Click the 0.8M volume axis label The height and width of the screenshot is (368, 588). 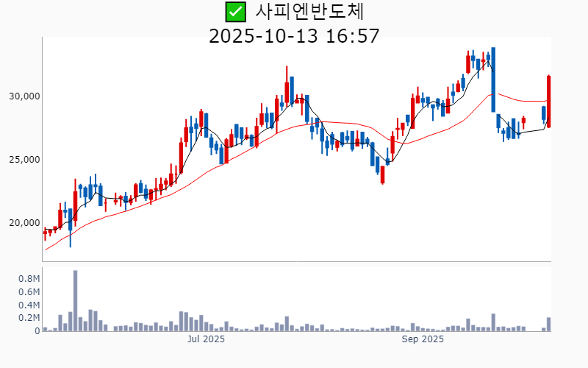pos(29,279)
